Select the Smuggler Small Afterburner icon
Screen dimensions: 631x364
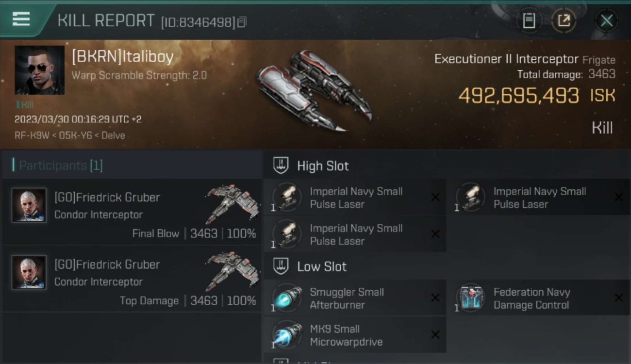pyautogui.click(x=287, y=298)
